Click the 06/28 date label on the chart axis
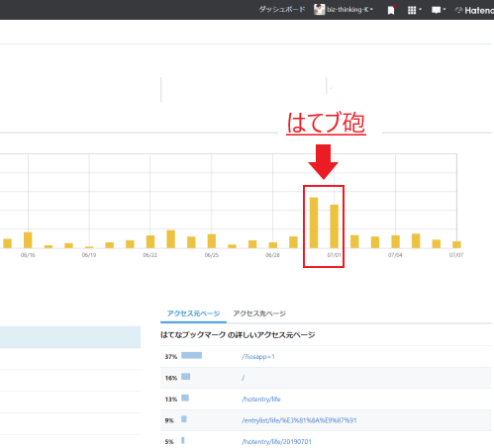Image resolution: width=494 pixels, height=448 pixels. click(x=272, y=255)
